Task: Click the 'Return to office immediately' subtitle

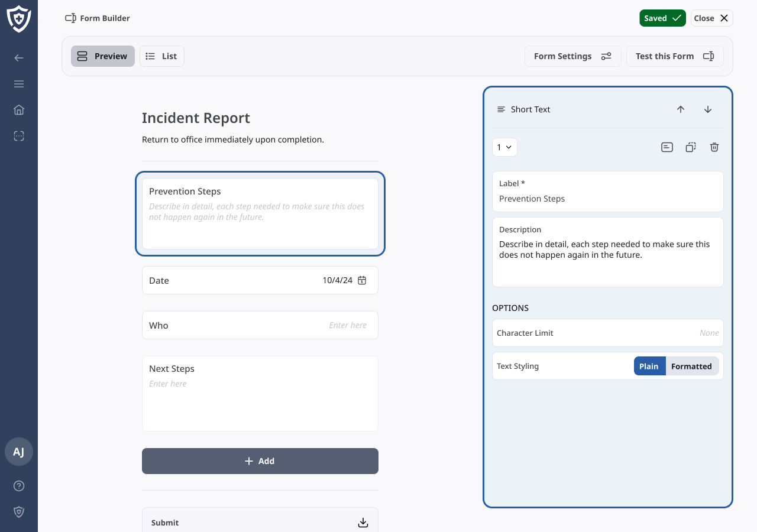Action: tap(233, 140)
